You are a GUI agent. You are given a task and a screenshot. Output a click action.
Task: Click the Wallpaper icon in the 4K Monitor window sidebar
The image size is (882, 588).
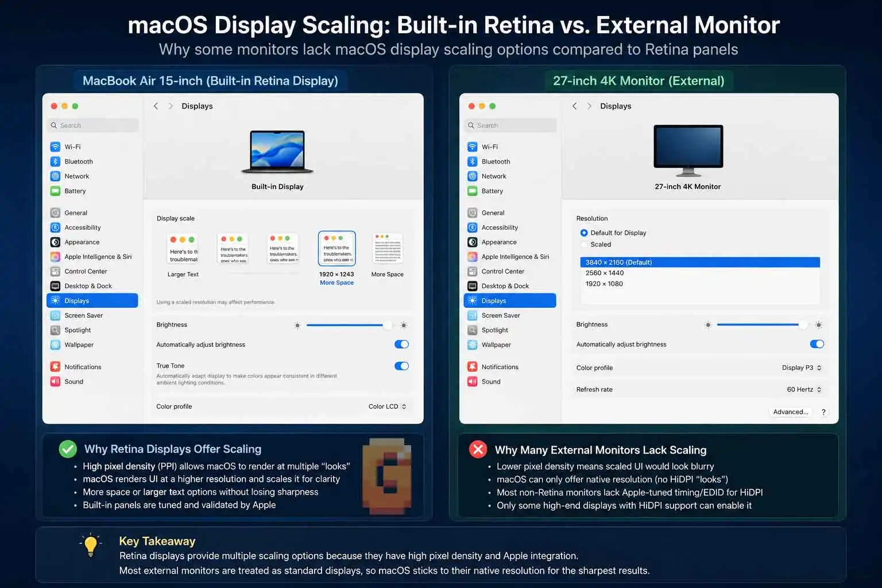pos(472,345)
